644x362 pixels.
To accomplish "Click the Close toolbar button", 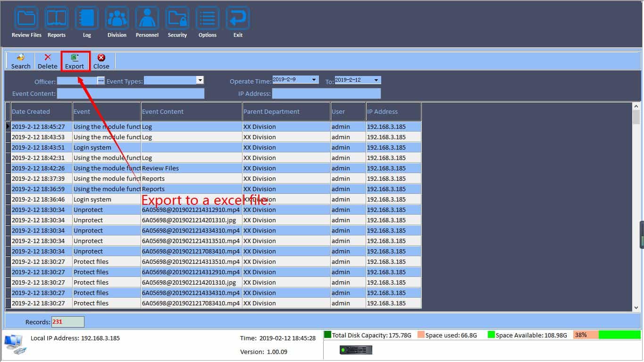I will (x=101, y=61).
